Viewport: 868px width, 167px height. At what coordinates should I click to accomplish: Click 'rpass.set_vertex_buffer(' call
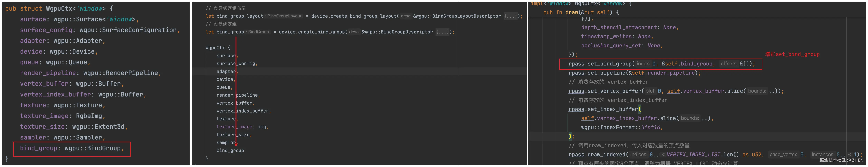pyautogui.click(x=606, y=91)
